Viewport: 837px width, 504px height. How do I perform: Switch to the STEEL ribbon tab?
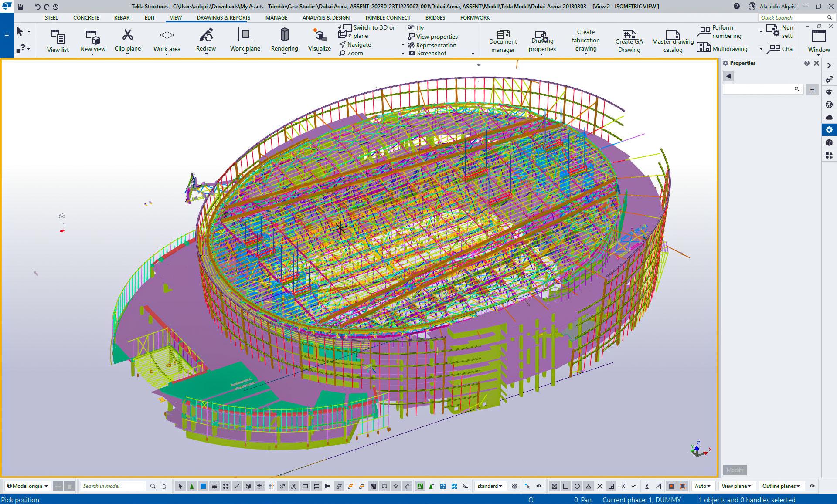[51, 18]
